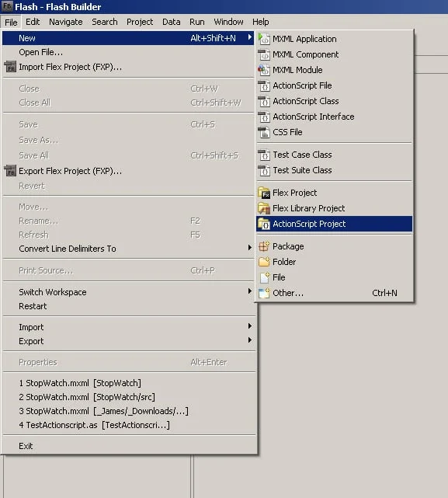The width and height of the screenshot is (448, 498).
Task: Click the ActionScript Interface icon
Action: (x=264, y=117)
